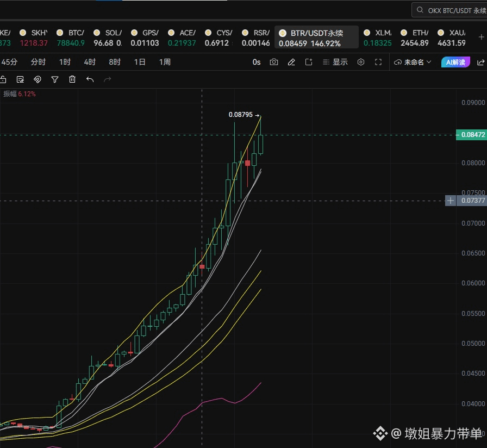Switch to 1时 timeframe
The image size is (487, 448).
(65, 62)
